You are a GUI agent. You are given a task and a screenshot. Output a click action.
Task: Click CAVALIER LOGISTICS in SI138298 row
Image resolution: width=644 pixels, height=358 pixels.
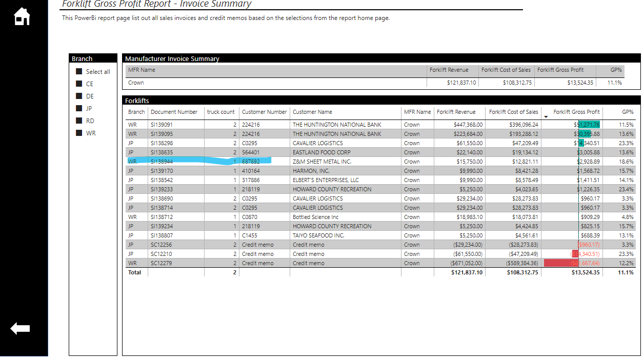[x=318, y=143]
